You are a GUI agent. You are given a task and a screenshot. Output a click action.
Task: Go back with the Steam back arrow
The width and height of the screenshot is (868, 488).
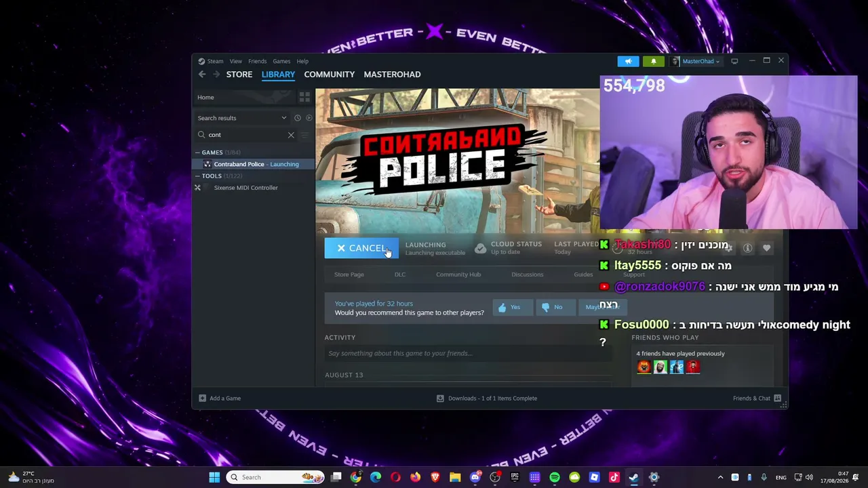pyautogui.click(x=202, y=75)
